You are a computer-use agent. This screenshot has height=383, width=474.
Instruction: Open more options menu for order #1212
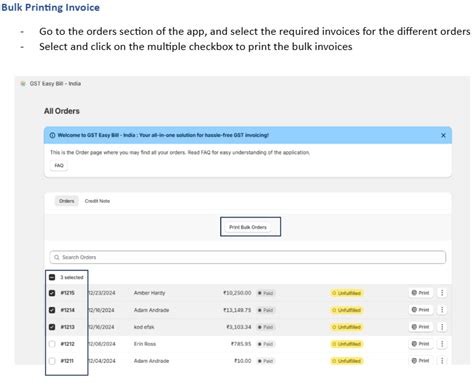tap(442, 344)
